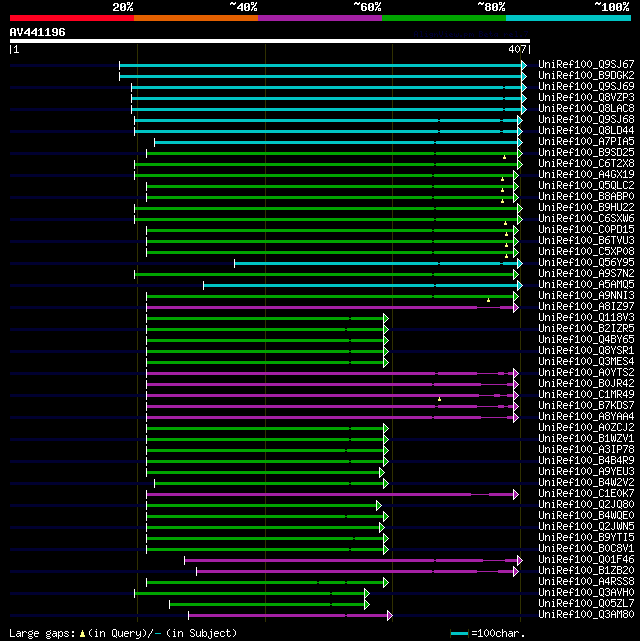This screenshot has width=640, height=641.
Task: Click the arrowhead ending the Q2JQ80 alignment
Action: tap(379, 506)
